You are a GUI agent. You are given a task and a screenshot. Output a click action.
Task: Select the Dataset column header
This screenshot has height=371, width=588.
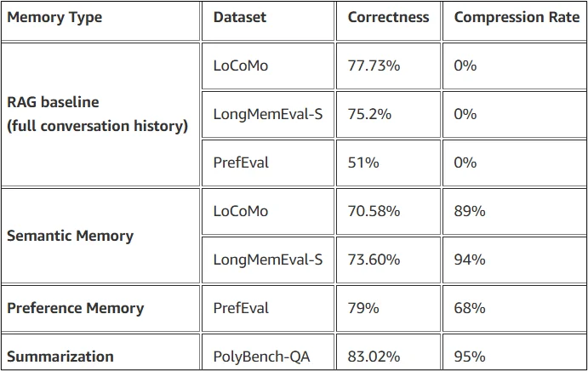click(x=240, y=18)
